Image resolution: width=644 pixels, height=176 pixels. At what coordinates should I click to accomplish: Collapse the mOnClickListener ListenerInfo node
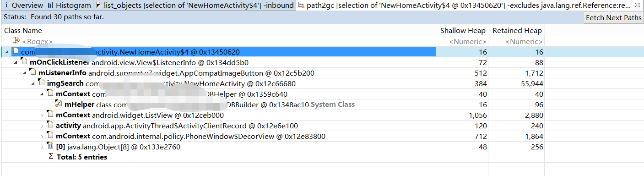16,62
